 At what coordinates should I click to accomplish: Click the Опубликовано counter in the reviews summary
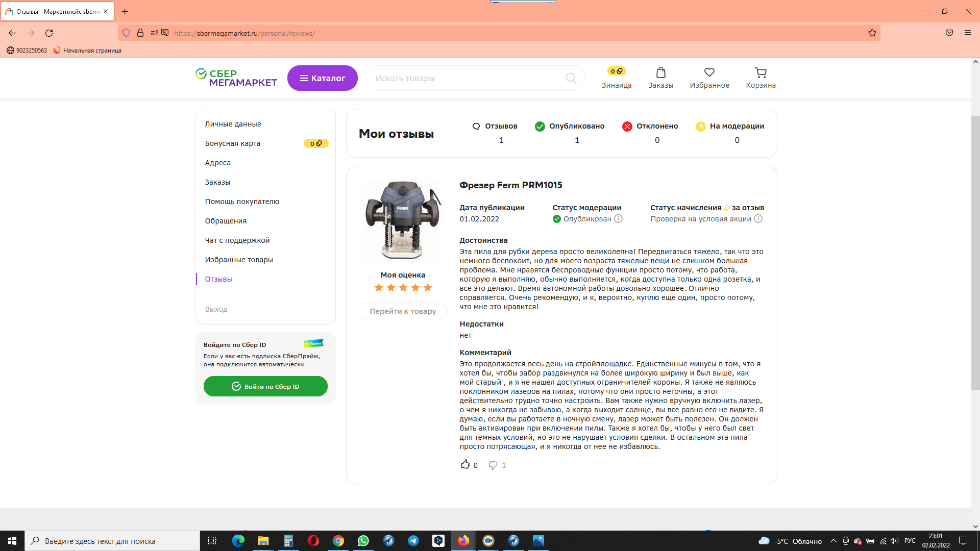click(570, 133)
